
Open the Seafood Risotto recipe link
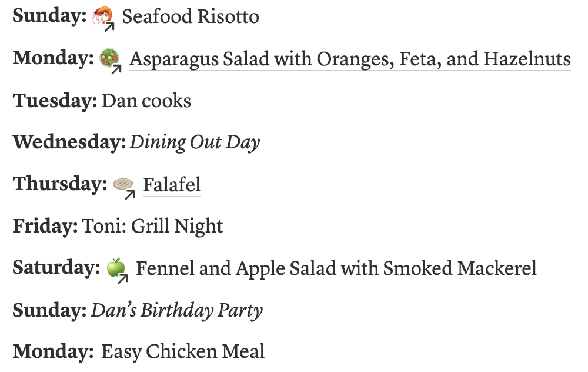click(x=191, y=16)
